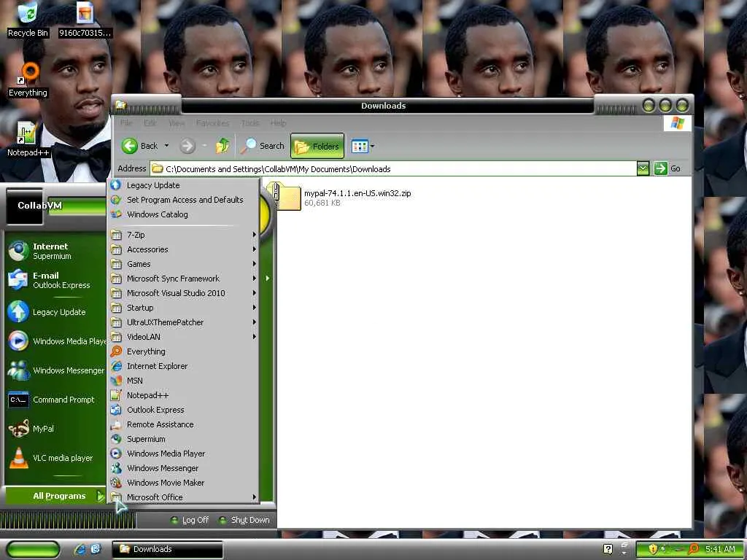Toggle the Folders pane button
747x560 pixels.
[x=317, y=146]
